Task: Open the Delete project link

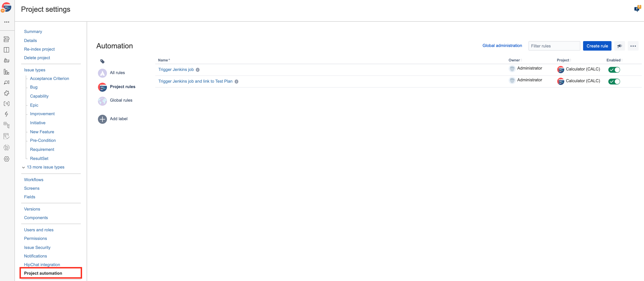Action: click(x=37, y=58)
